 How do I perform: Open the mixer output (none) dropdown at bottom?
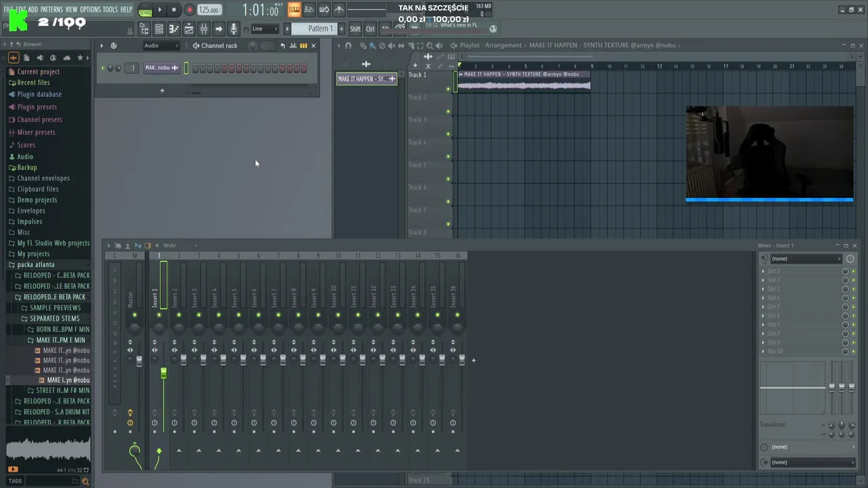tap(812, 462)
